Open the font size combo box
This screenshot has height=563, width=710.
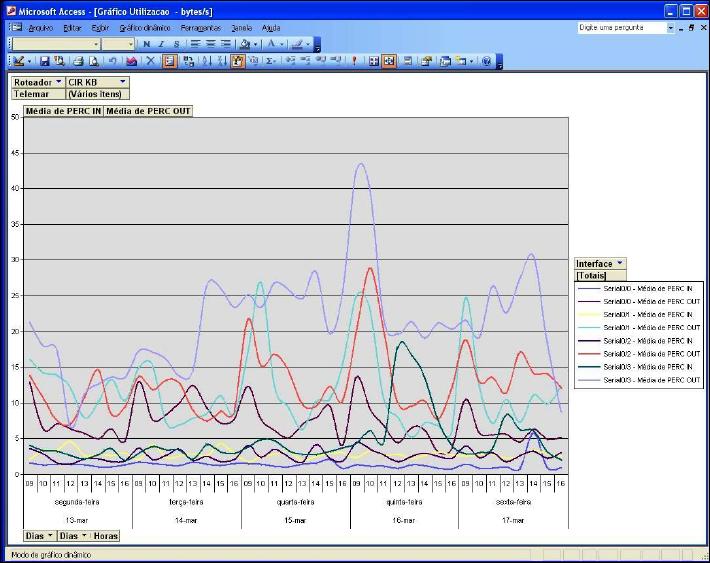(118, 44)
